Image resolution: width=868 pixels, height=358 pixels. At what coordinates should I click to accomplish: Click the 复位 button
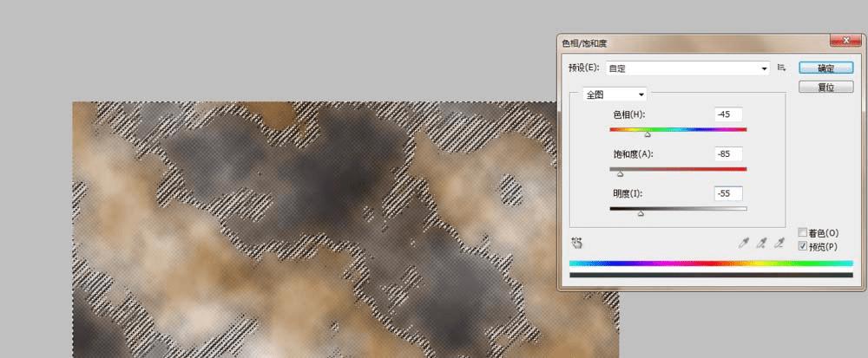pos(826,87)
